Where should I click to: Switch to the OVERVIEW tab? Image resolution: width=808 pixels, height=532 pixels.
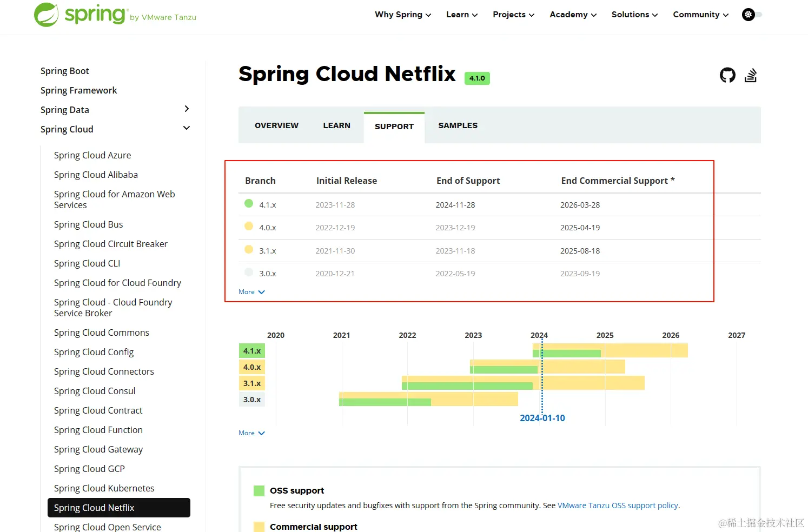tap(276, 125)
